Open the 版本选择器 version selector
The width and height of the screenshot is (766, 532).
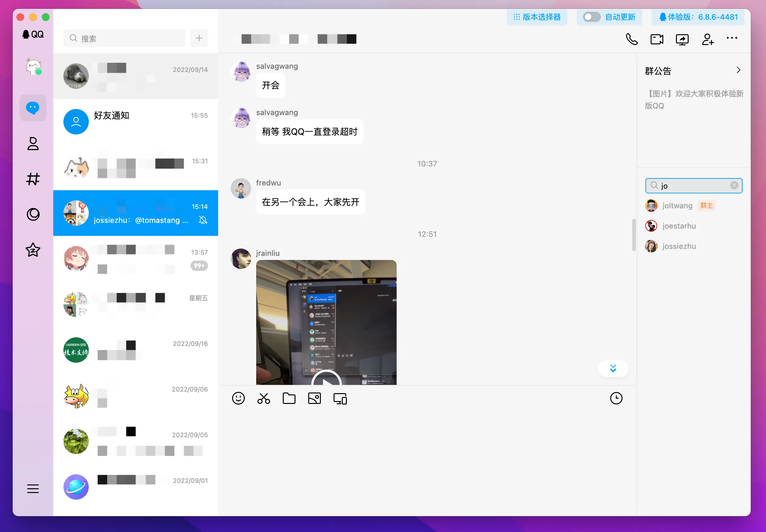[537, 17]
